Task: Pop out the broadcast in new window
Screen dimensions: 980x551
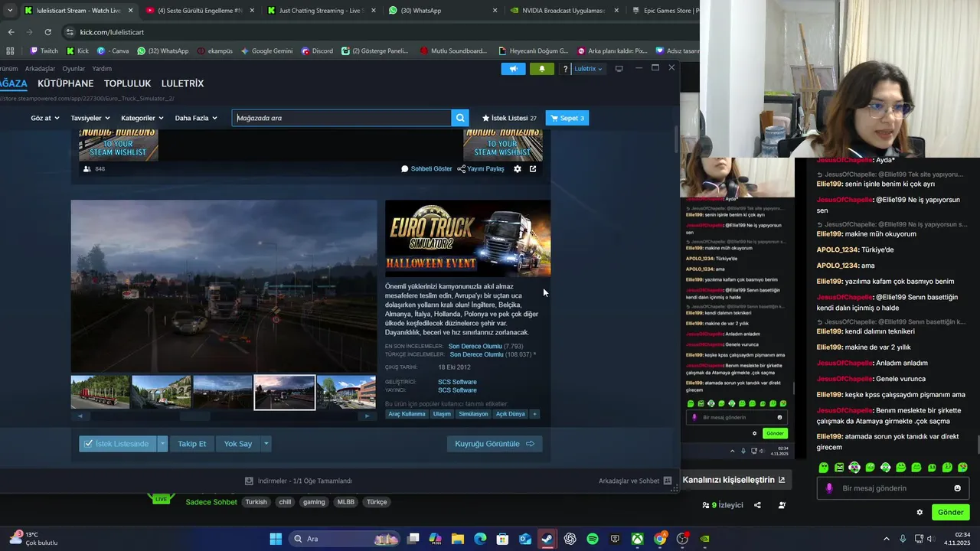Action: point(533,168)
